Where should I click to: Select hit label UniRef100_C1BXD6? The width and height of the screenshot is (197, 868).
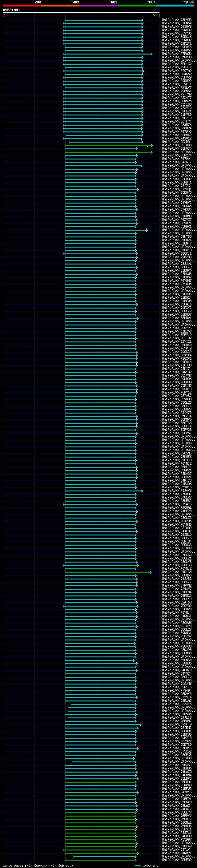(177, 294)
